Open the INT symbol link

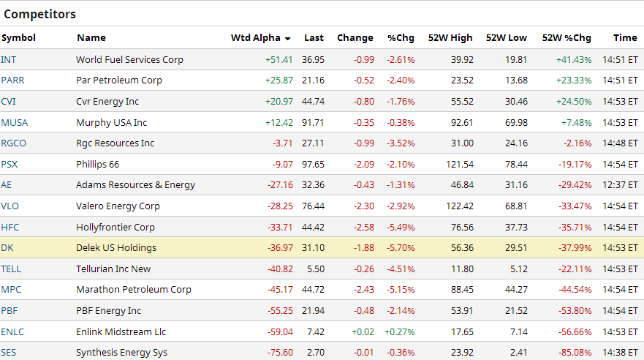[8, 59]
